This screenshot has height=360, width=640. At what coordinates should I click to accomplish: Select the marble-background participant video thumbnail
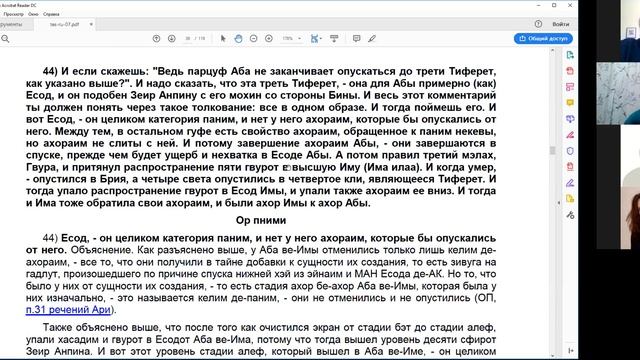coord(618,93)
